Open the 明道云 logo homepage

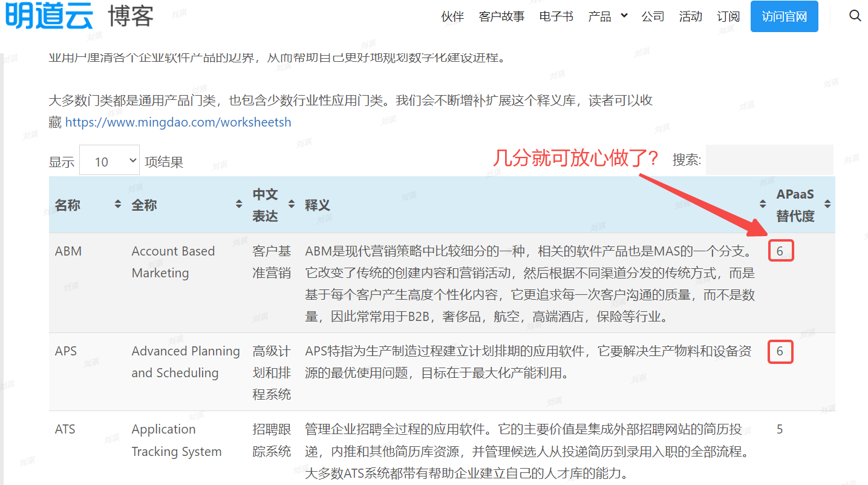click(50, 16)
